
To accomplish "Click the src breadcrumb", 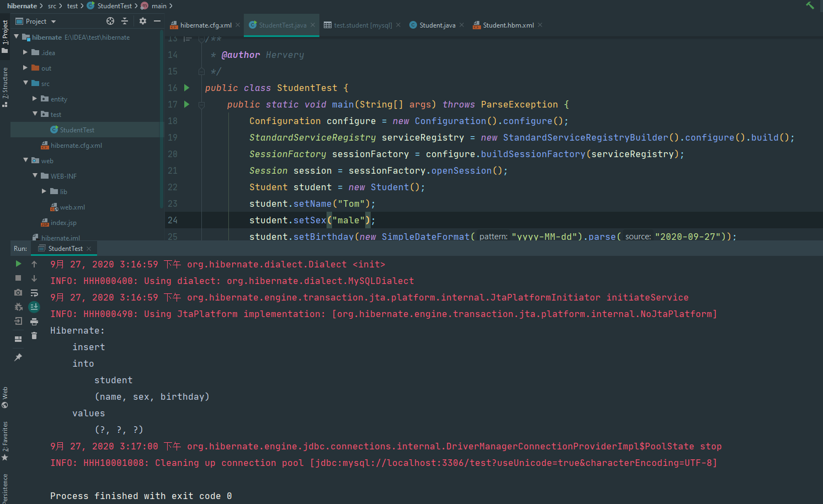I will (x=52, y=6).
